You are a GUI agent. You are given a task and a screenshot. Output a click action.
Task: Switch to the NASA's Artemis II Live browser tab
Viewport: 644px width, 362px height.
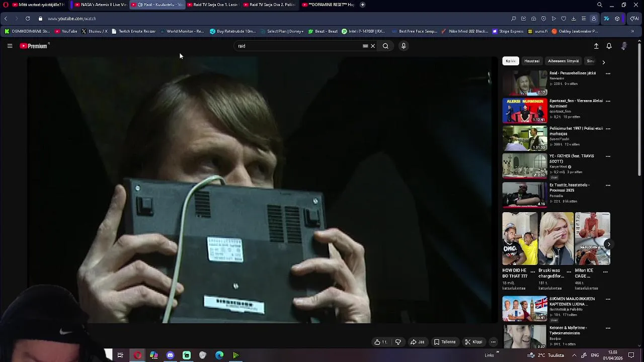point(100,5)
